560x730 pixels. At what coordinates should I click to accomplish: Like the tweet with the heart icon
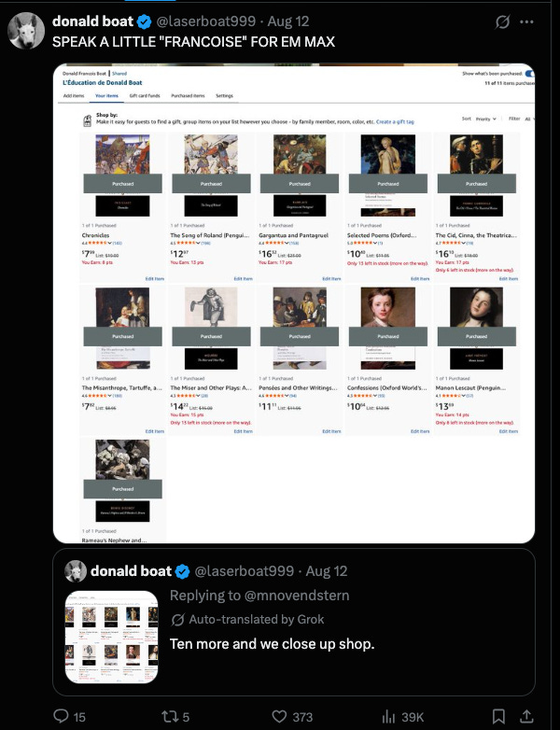click(x=279, y=716)
